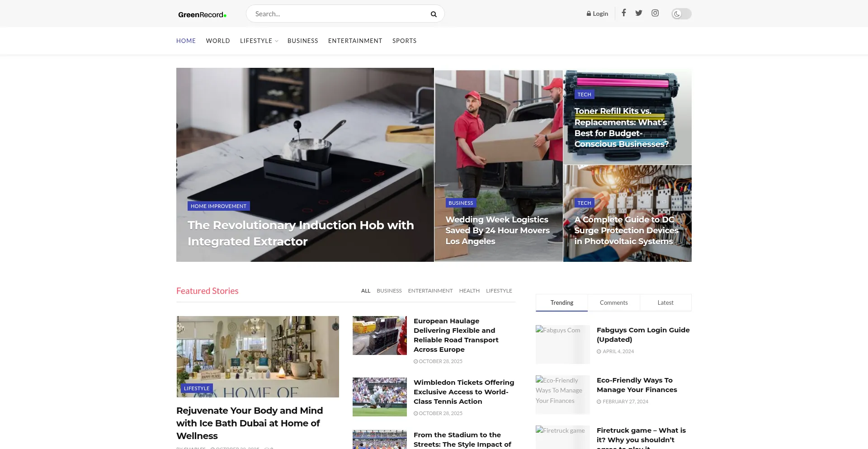
Task: Toggle dark mode switch
Action: point(681,14)
